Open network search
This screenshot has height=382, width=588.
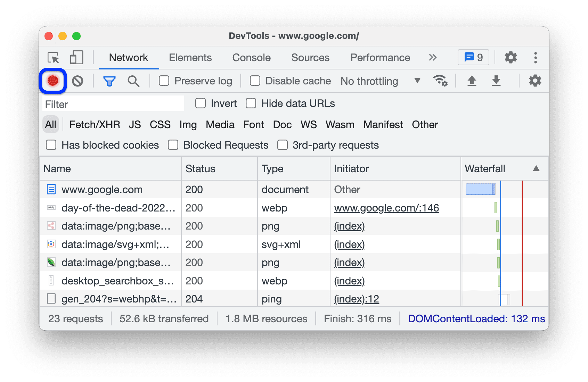point(133,81)
